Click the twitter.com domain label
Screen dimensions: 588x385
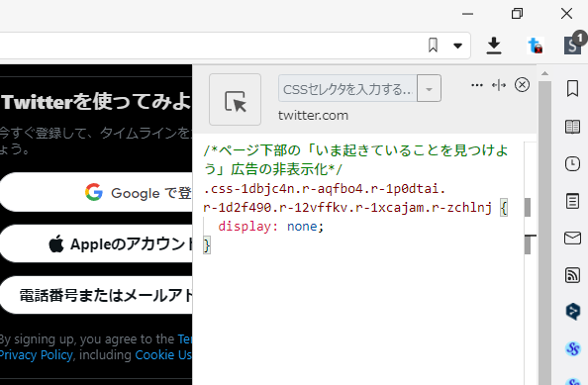pos(313,116)
